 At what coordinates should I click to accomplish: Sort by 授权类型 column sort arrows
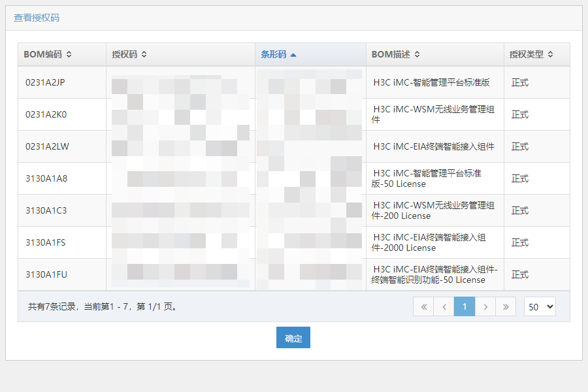[x=551, y=54]
